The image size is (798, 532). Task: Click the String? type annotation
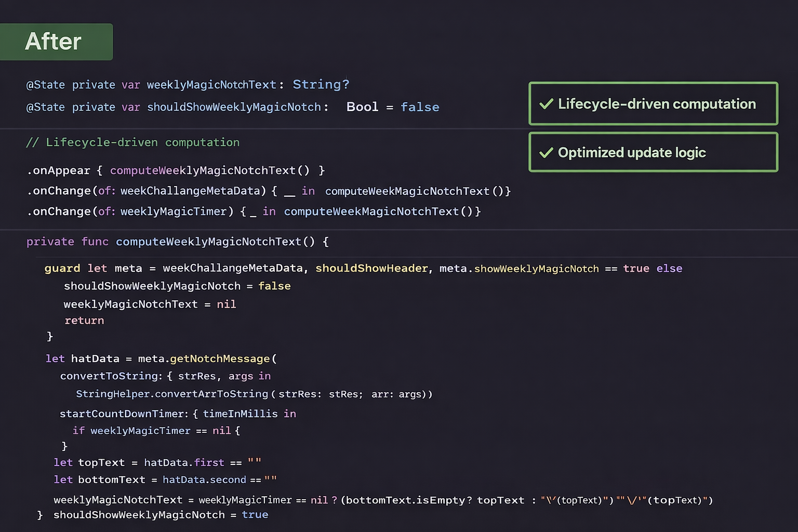click(321, 84)
